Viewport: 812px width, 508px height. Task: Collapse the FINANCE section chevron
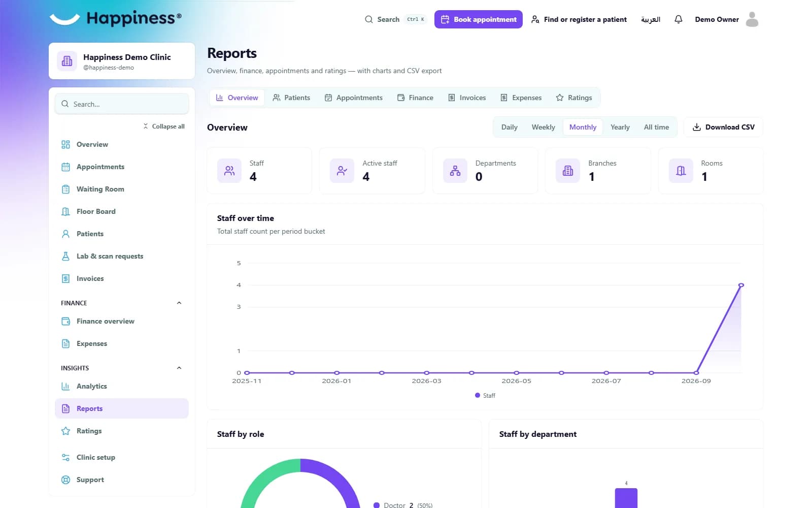179,303
